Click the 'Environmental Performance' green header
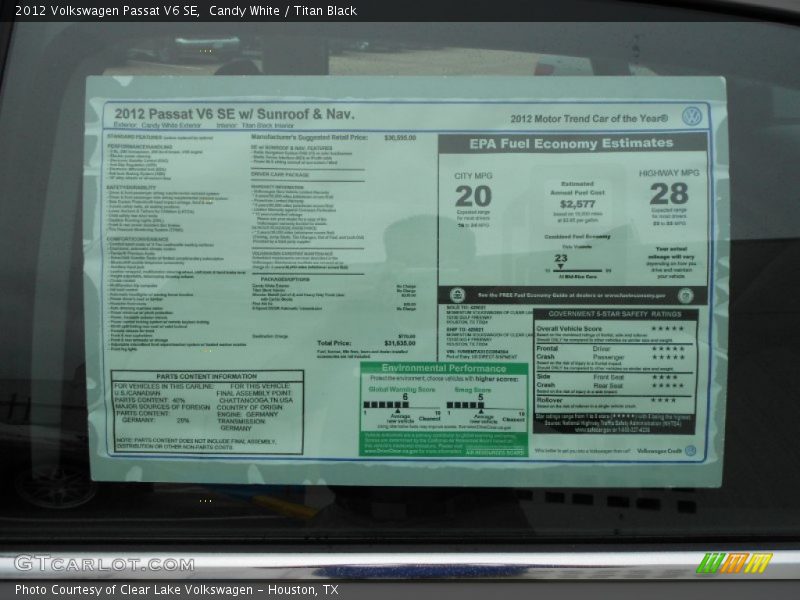 [x=444, y=368]
